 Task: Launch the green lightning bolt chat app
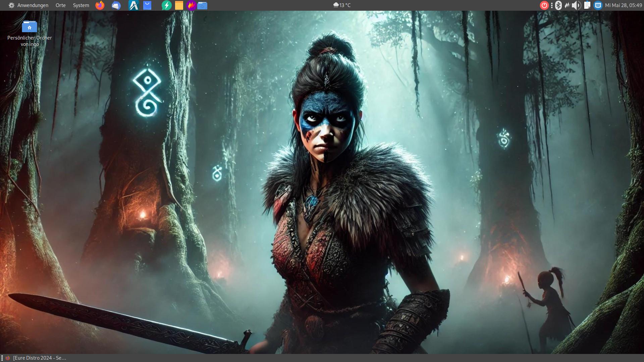tap(166, 5)
